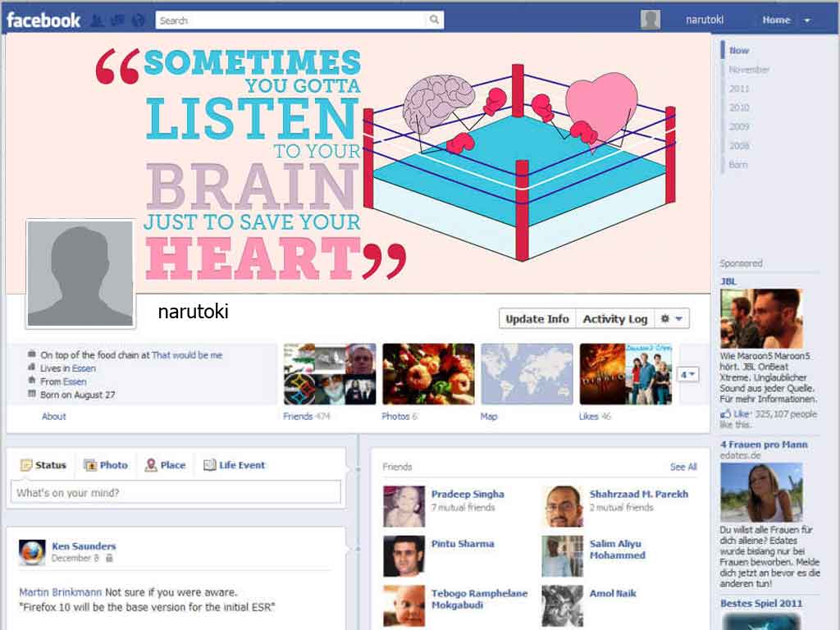Click the small profile avatar beside narutoki

(x=651, y=20)
